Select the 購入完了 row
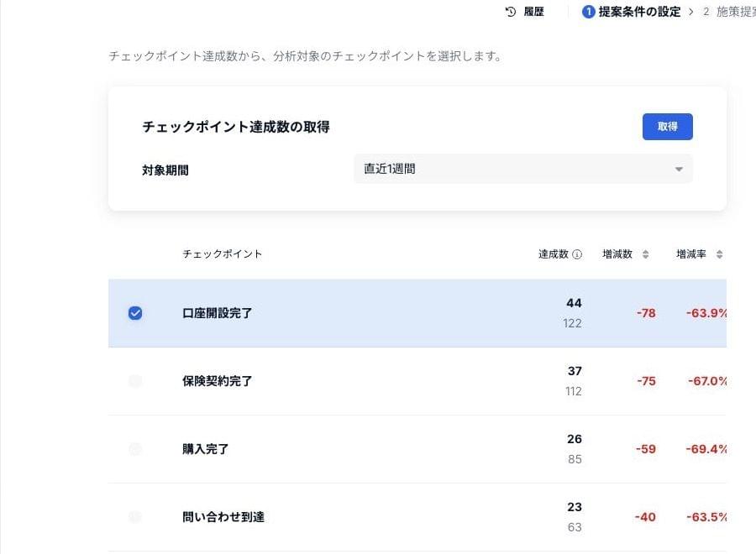The height and width of the screenshot is (554, 756). click(x=417, y=449)
